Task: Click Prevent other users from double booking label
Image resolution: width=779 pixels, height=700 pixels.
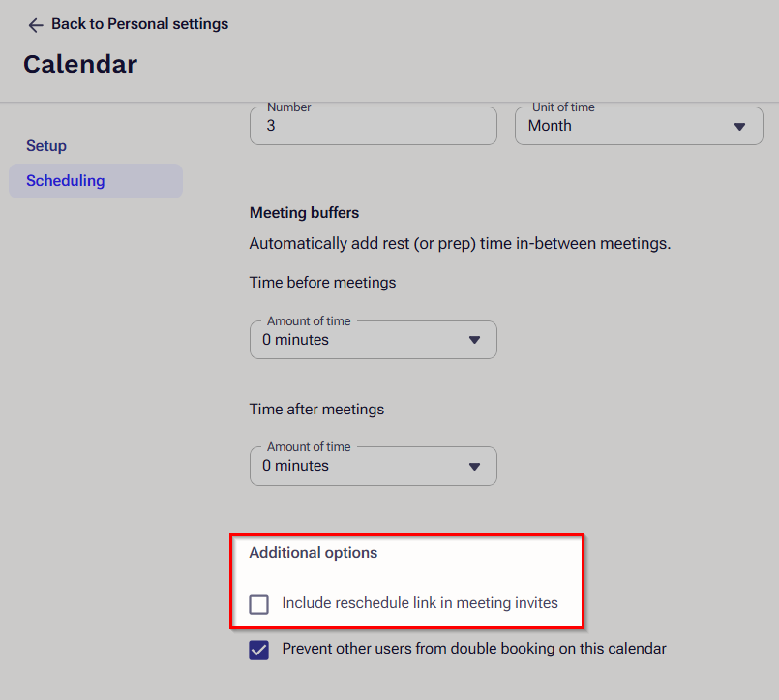Action: pyautogui.click(x=474, y=649)
